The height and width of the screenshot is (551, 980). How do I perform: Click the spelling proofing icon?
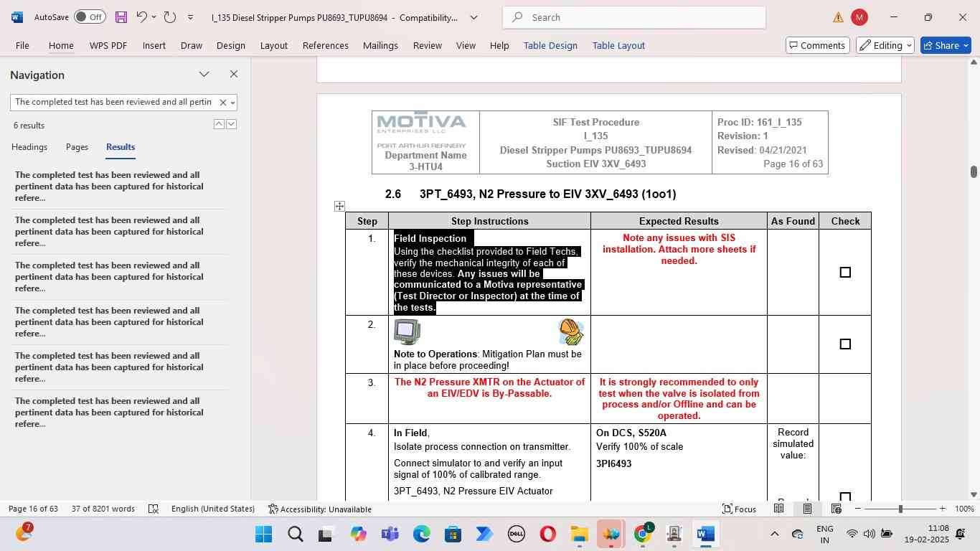(153, 509)
